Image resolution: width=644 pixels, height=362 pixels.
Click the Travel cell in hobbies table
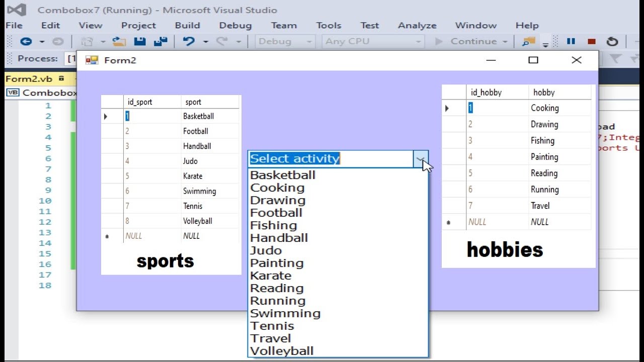coord(559,206)
